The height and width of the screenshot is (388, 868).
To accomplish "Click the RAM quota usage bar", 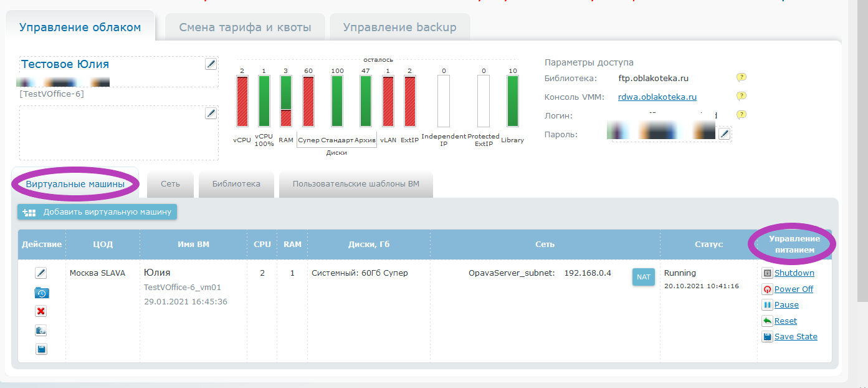I will 286,101.
